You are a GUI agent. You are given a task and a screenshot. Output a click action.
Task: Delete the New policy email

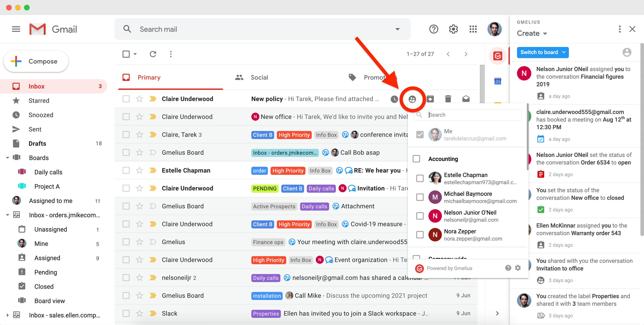click(448, 99)
